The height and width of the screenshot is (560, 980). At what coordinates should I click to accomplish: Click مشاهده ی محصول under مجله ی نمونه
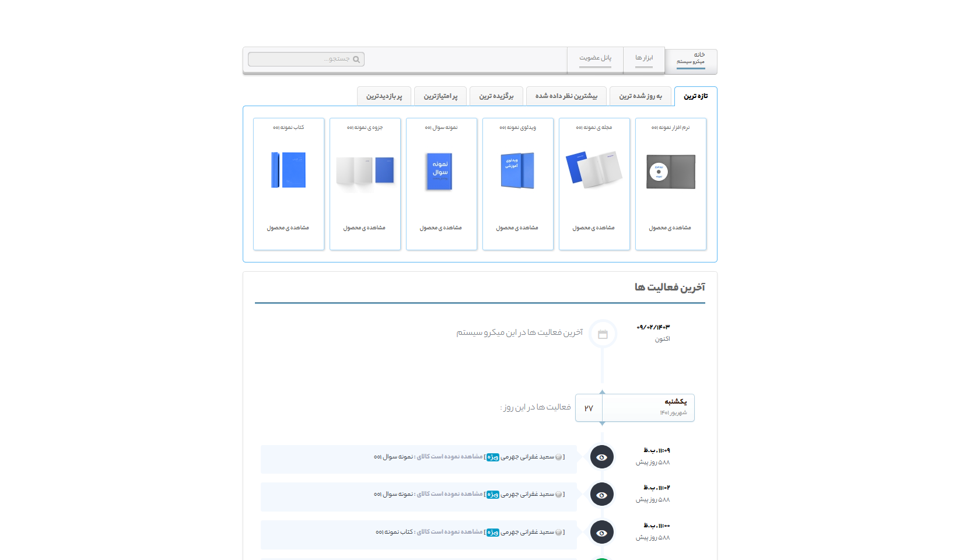pos(594,228)
